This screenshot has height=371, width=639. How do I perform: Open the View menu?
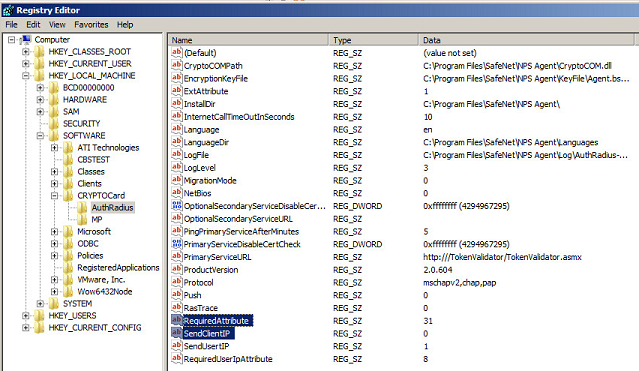(x=57, y=24)
